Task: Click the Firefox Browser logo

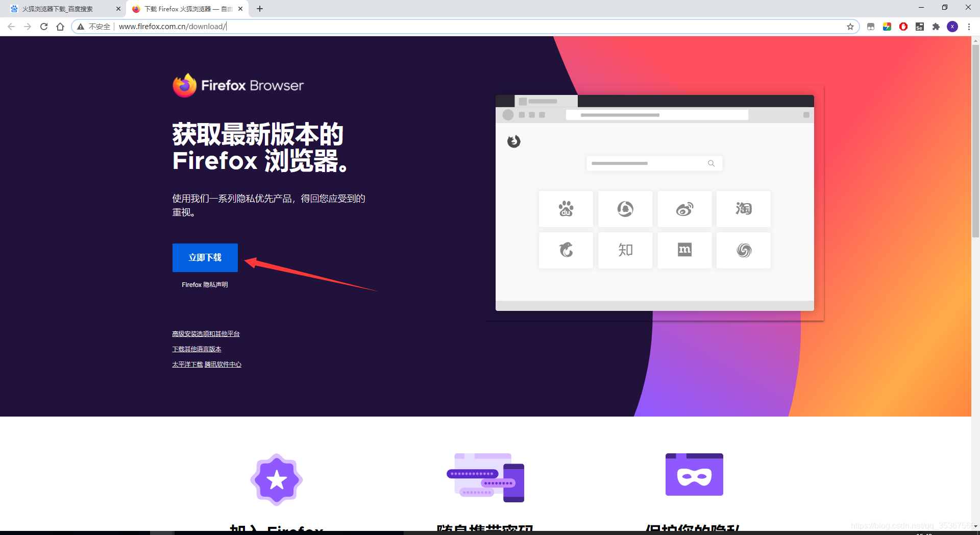Action: tap(238, 85)
